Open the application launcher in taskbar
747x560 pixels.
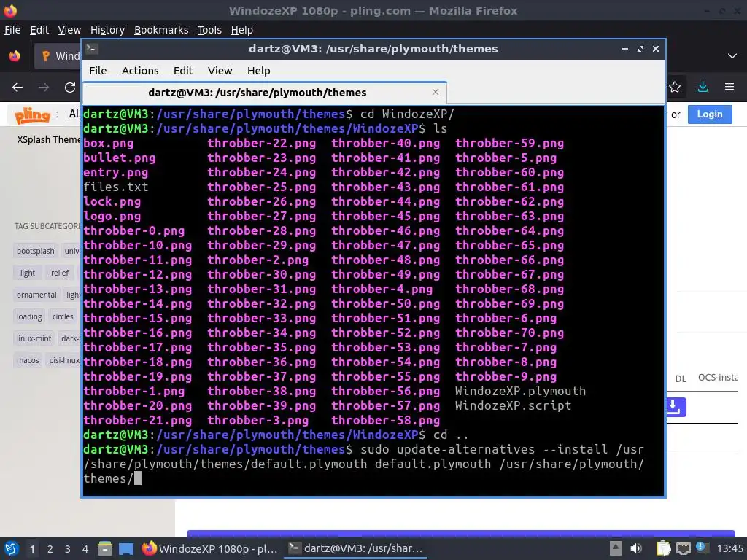click(x=12, y=548)
